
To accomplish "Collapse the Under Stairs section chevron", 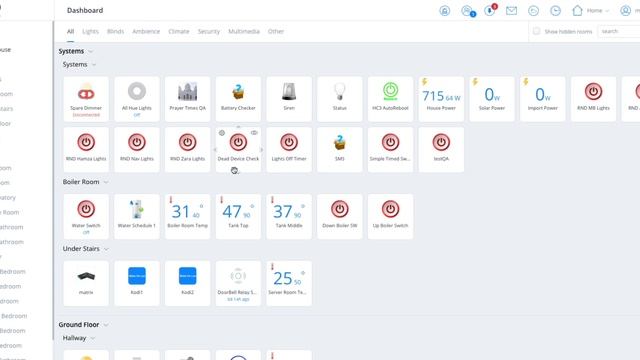I will 106,249.
